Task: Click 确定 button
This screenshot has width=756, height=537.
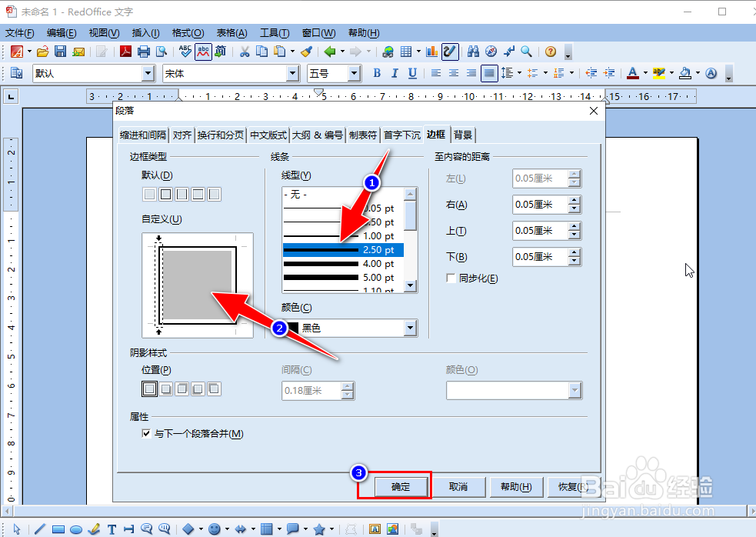Action: tap(401, 487)
